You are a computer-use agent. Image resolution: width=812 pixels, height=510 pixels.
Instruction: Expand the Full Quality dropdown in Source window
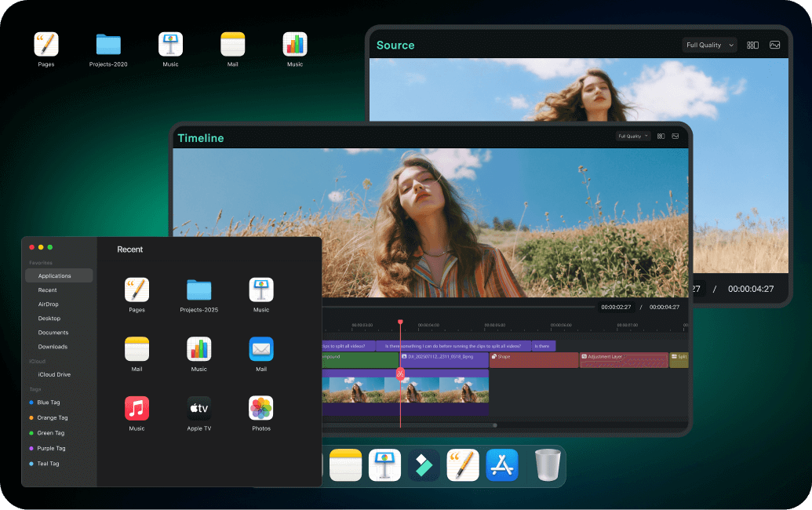(x=709, y=45)
